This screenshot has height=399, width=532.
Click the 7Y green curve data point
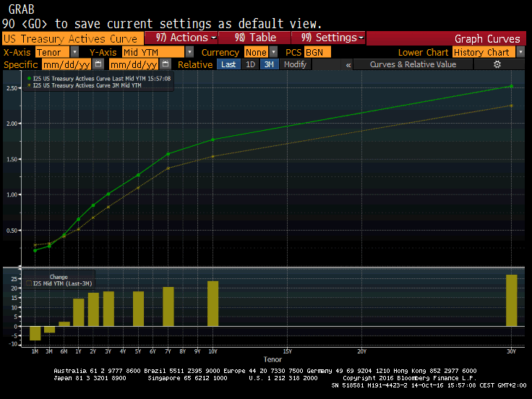(168, 154)
